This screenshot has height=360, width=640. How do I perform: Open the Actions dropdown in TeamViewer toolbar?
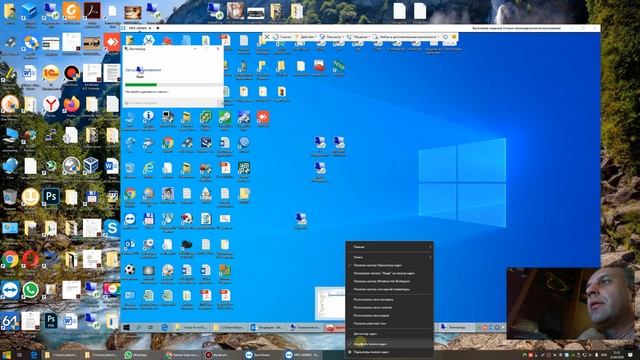pos(305,37)
